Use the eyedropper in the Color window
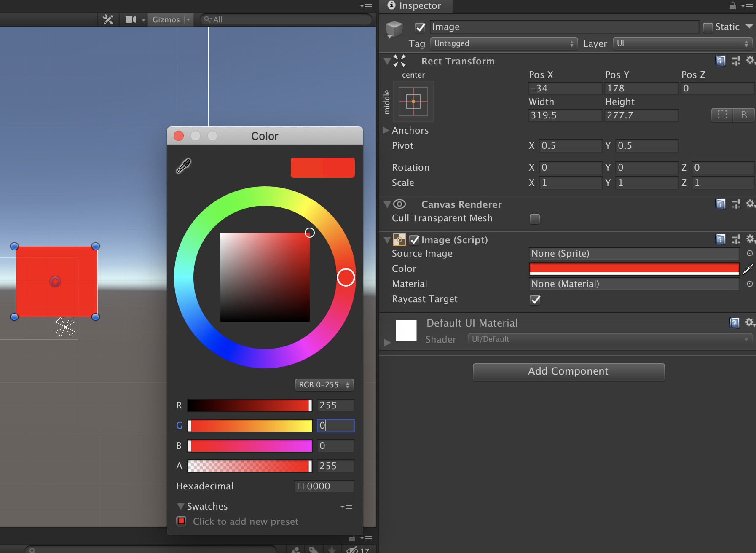The height and width of the screenshot is (553, 756). coord(184,166)
